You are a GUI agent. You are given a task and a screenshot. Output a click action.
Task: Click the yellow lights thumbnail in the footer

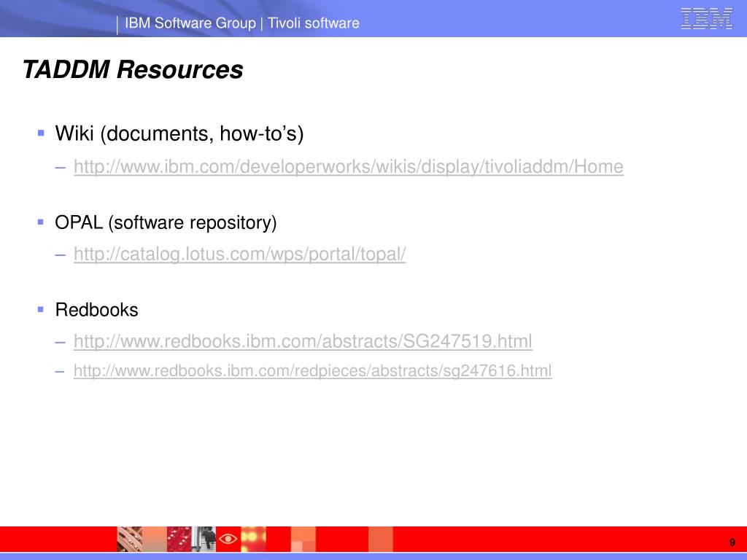253,539
